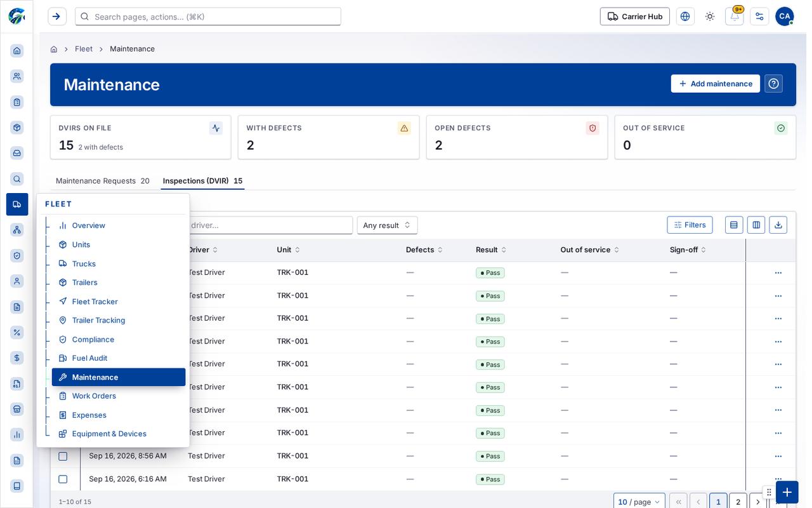The height and width of the screenshot is (508, 812).
Task: Open the notifications bell icon
Action: click(734, 17)
